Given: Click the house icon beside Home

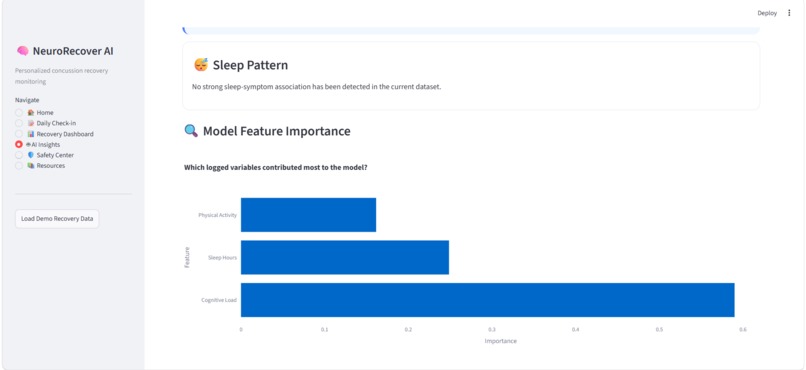Looking at the screenshot, I should 31,113.
